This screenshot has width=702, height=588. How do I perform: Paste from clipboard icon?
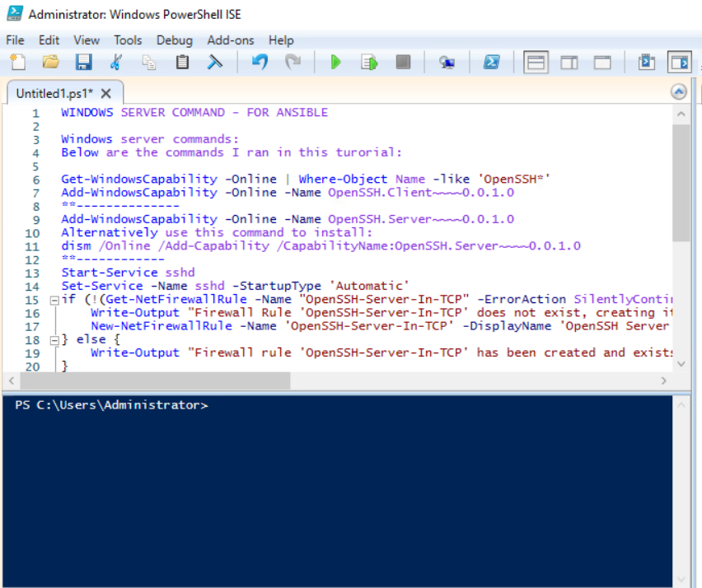coord(182,62)
